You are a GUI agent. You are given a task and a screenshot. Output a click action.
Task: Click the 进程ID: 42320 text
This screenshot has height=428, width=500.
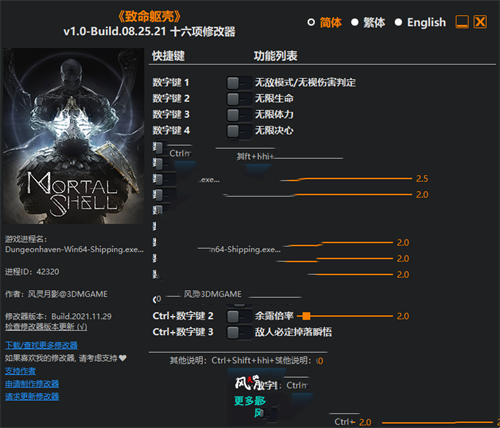click(x=32, y=272)
